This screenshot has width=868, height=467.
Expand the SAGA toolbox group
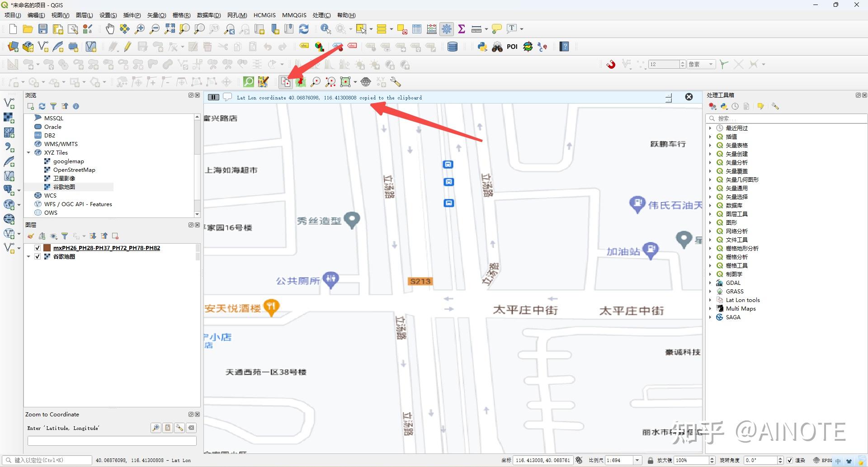pos(710,317)
